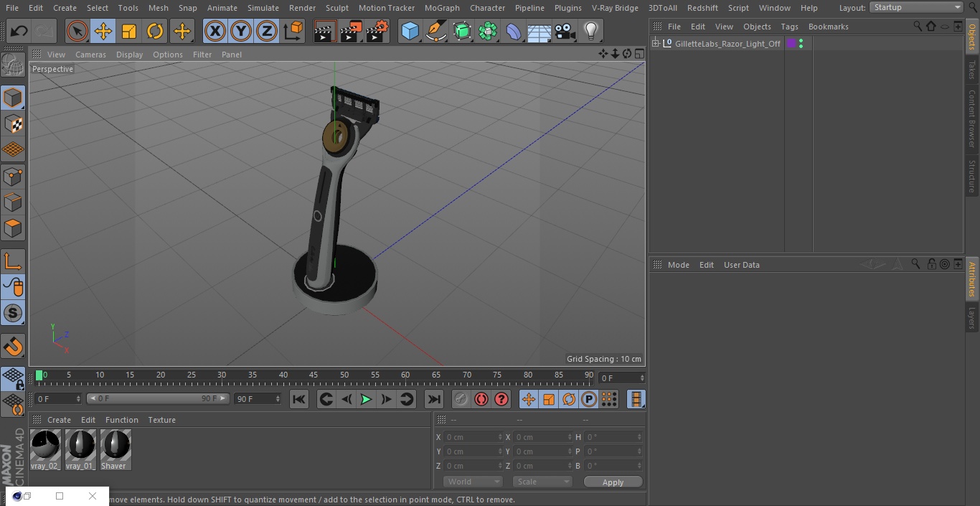Click the floor/environment object icon
This screenshot has width=980, height=506.
point(539,31)
